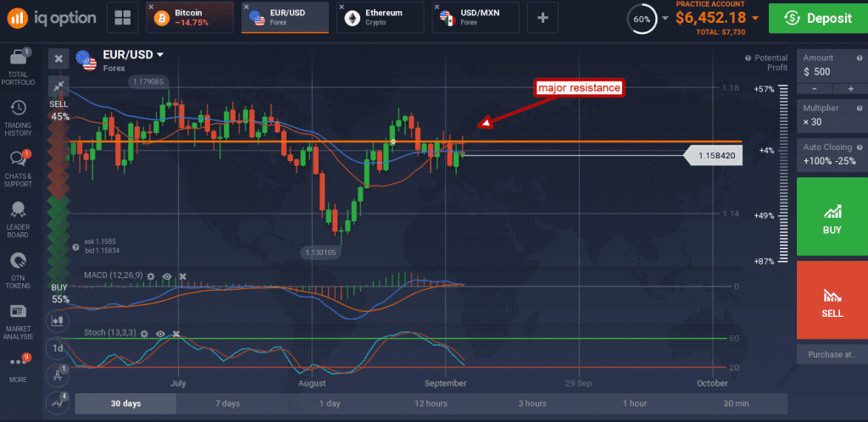Click the Amount help question mark
The height and width of the screenshot is (422, 868).
click(860, 58)
